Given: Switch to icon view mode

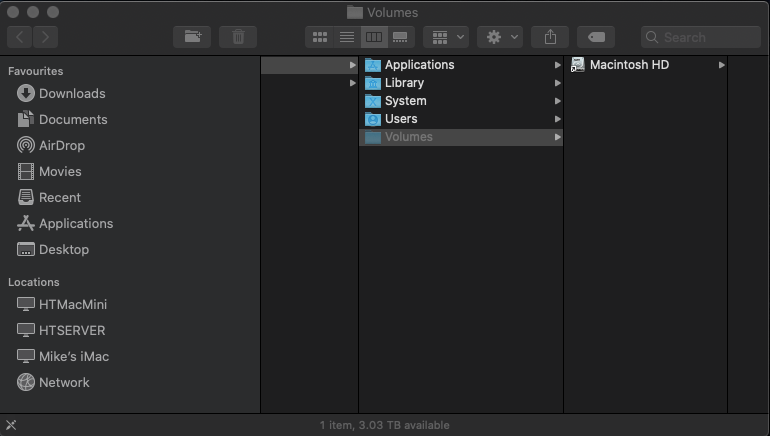Looking at the screenshot, I should coord(320,37).
